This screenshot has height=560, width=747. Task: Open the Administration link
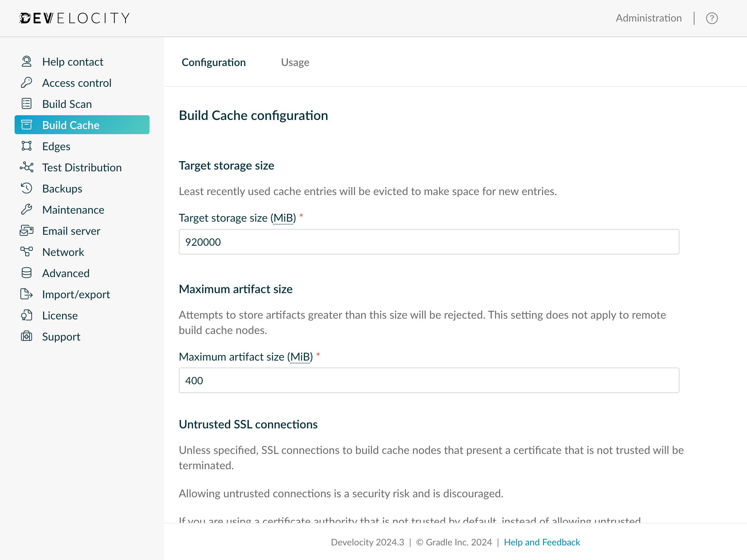click(x=649, y=18)
